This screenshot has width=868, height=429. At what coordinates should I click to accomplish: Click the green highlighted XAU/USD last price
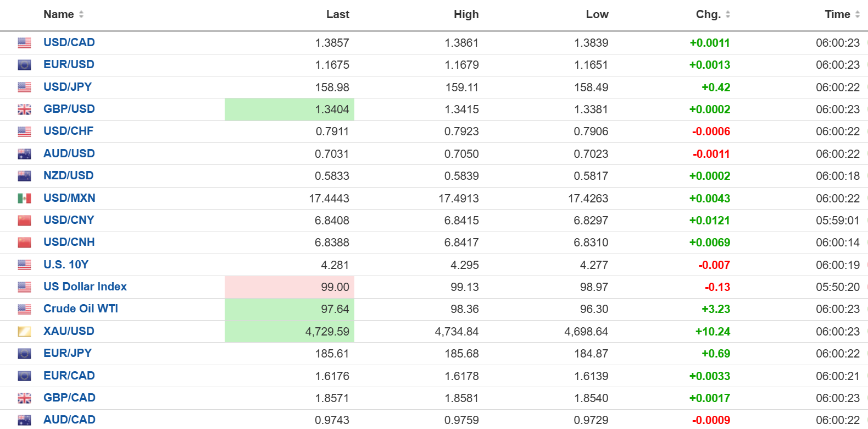coord(327,332)
